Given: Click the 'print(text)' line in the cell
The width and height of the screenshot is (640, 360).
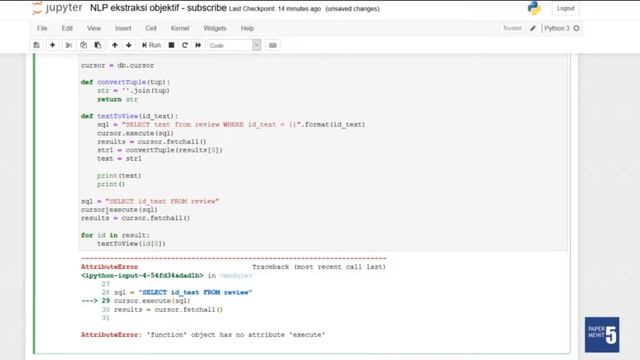Looking at the screenshot, I should point(119,176).
